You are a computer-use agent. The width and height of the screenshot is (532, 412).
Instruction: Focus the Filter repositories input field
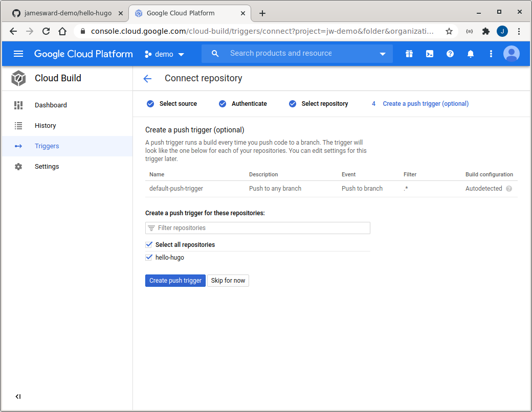pos(261,228)
